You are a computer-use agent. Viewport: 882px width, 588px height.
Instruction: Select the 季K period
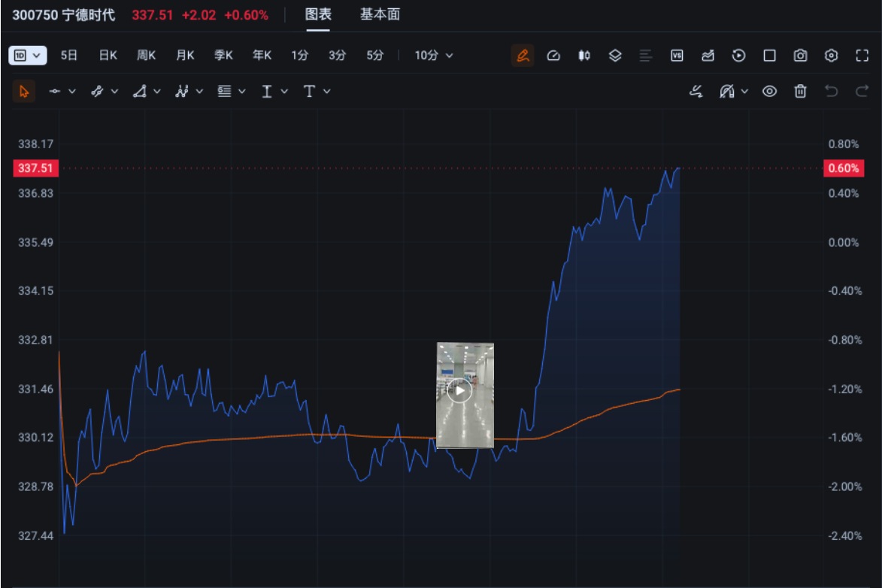(x=223, y=55)
